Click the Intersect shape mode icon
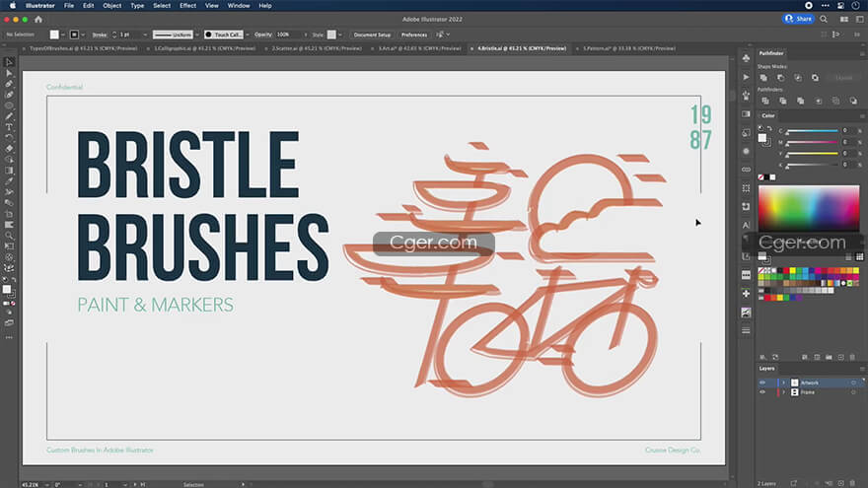The height and width of the screenshot is (488, 868). pos(798,78)
